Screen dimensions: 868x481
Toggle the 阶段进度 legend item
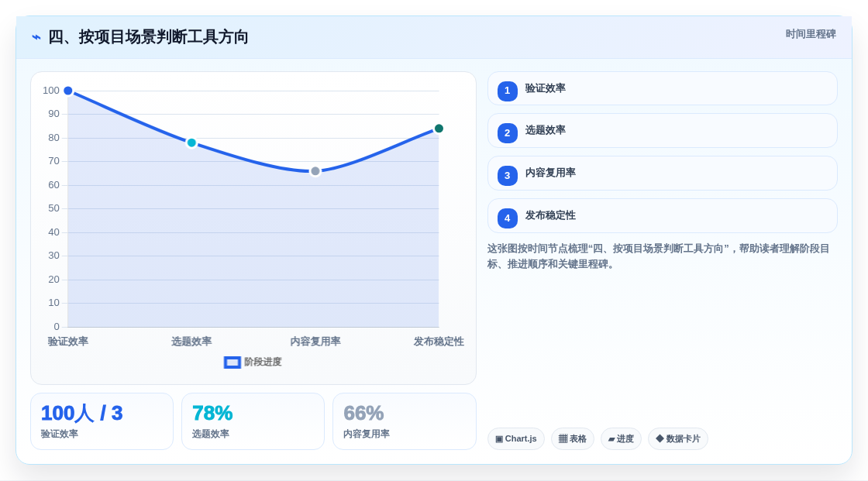[x=253, y=362]
